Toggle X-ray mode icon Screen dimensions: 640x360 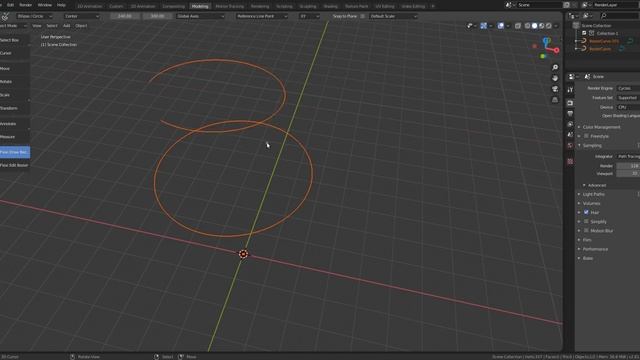tap(518, 26)
